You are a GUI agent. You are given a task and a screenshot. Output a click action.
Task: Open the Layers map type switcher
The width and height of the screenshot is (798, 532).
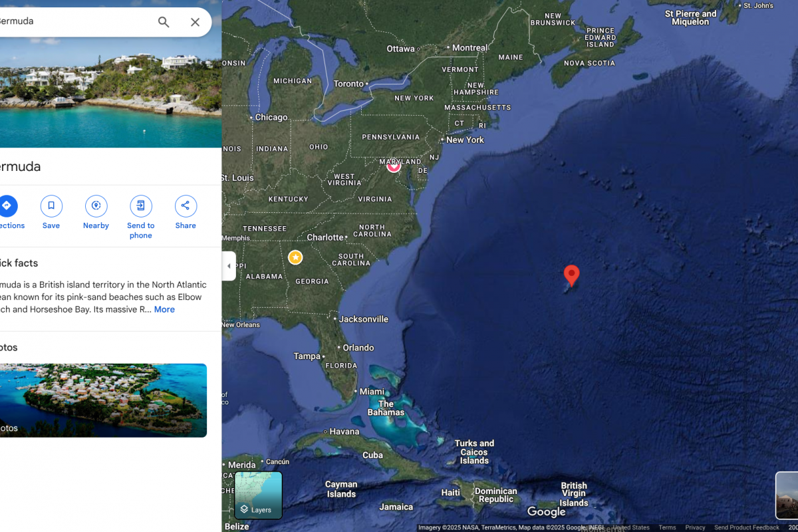(x=259, y=495)
